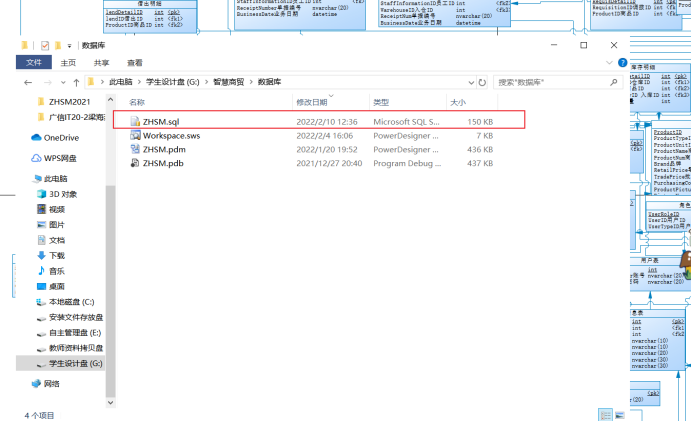The height and width of the screenshot is (422, 691).
Task: Click the ZHSM.pdm PowerDesigner model icon
Action: (135, 149)
